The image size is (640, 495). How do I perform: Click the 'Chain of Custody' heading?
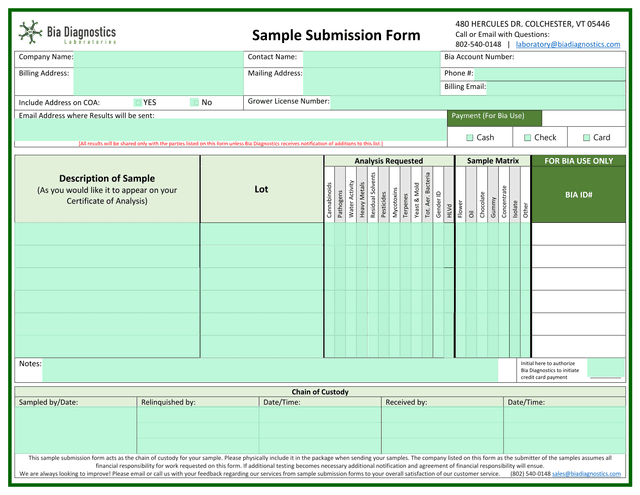[320, 392]
